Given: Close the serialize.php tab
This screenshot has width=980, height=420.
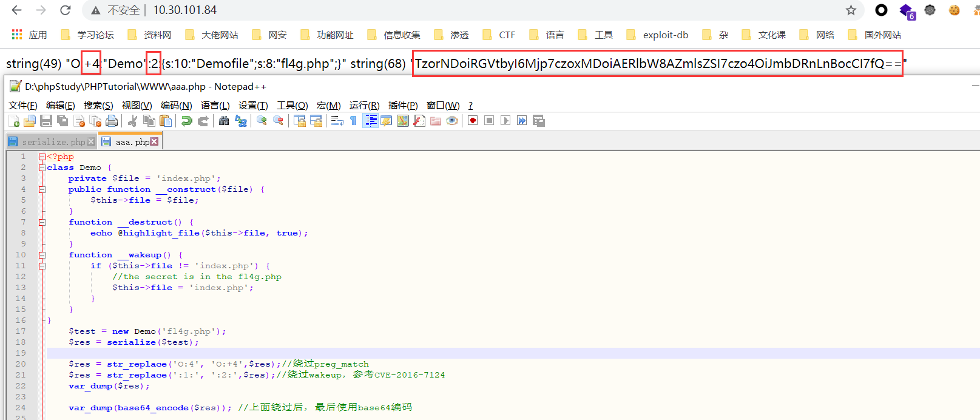Looking at the screenshot, I should point(91,141).
